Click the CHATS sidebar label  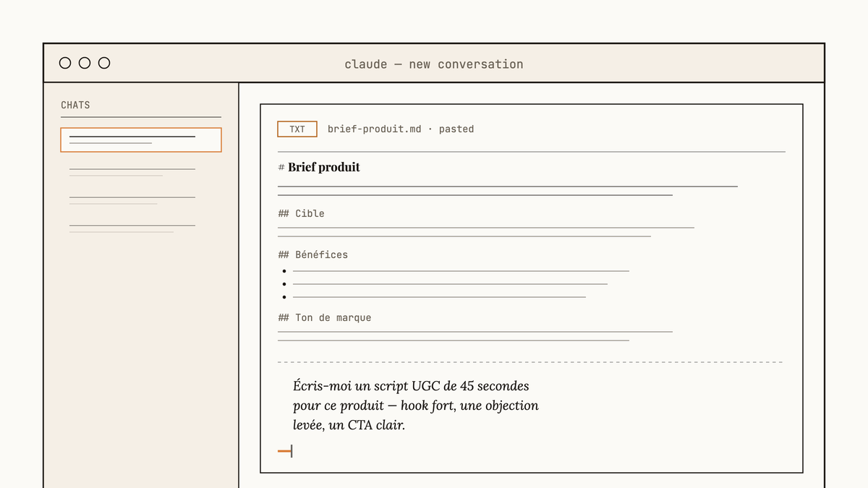[x=75, y=105]
